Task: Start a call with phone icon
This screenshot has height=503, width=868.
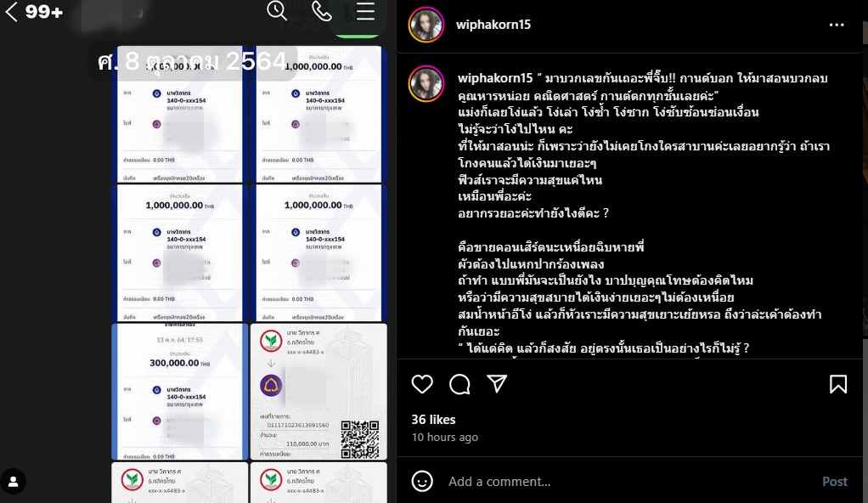Action: 322,11
